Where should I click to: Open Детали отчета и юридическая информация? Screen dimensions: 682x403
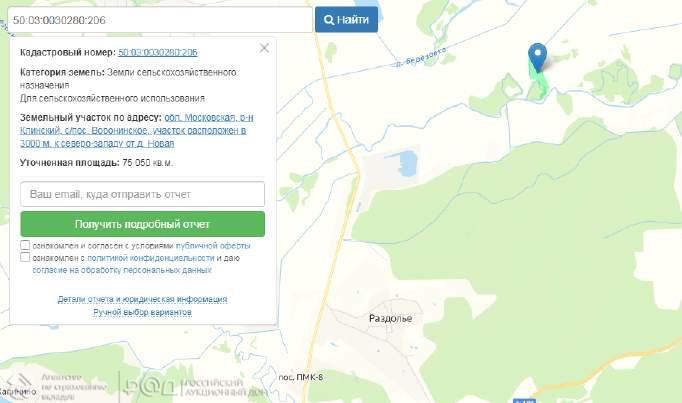tap(142, 299)
